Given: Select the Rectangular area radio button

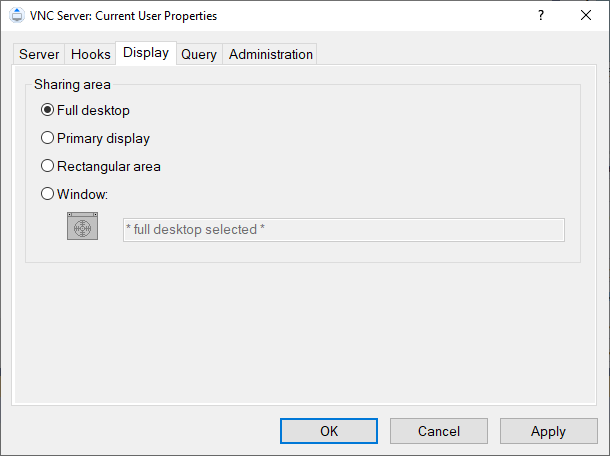Looking at the screenshot, I should pyautogui.click(x=47, y=166).
